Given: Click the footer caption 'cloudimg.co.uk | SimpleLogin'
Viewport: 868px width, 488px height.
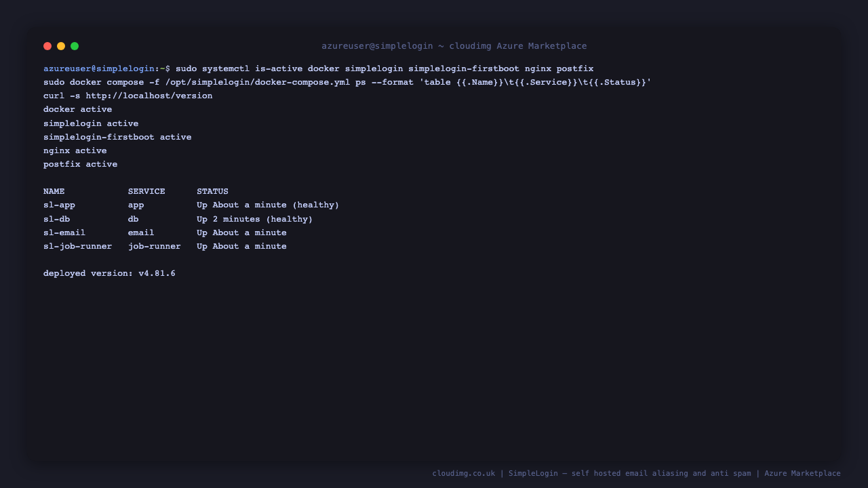Looking at the screenshot, I should (495, 473).
